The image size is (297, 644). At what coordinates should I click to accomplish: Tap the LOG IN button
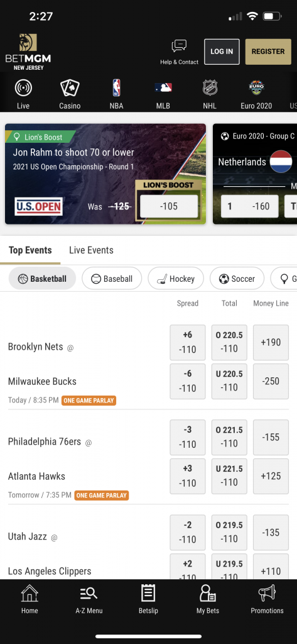click(222, 52)
